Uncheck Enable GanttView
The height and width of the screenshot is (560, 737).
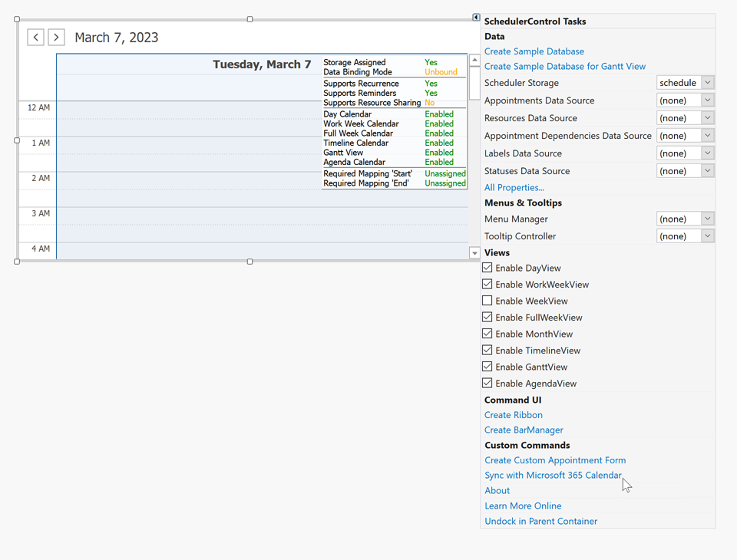(487, 367)
